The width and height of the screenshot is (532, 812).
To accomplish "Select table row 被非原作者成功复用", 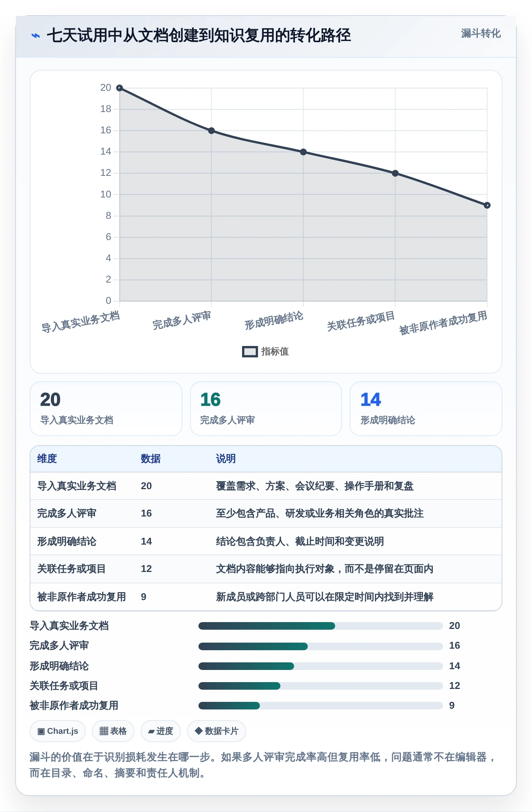I will [266, 597].
